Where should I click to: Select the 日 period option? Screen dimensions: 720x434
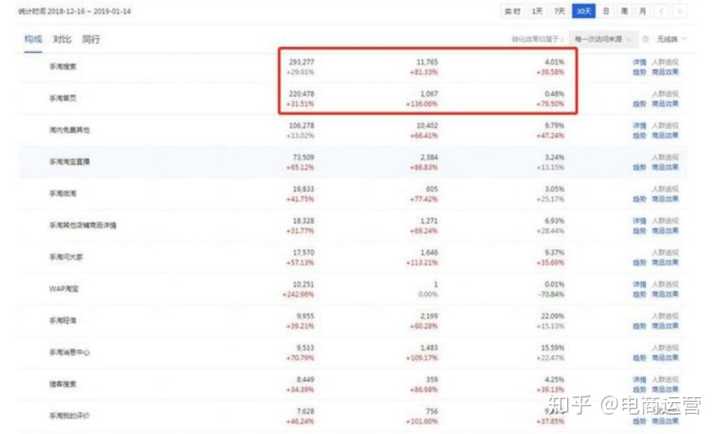point(606,11)
